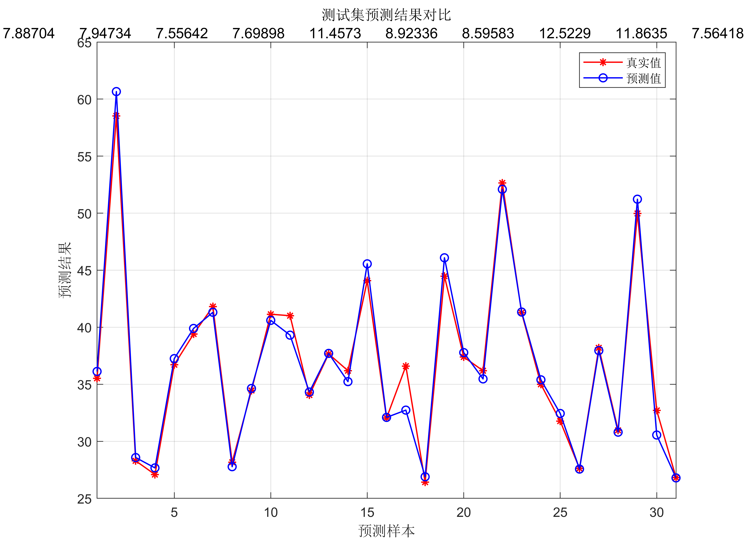Click the red star at the sample 22 peak
This screenshot has height=560, width=747.
tap(502, 183)
